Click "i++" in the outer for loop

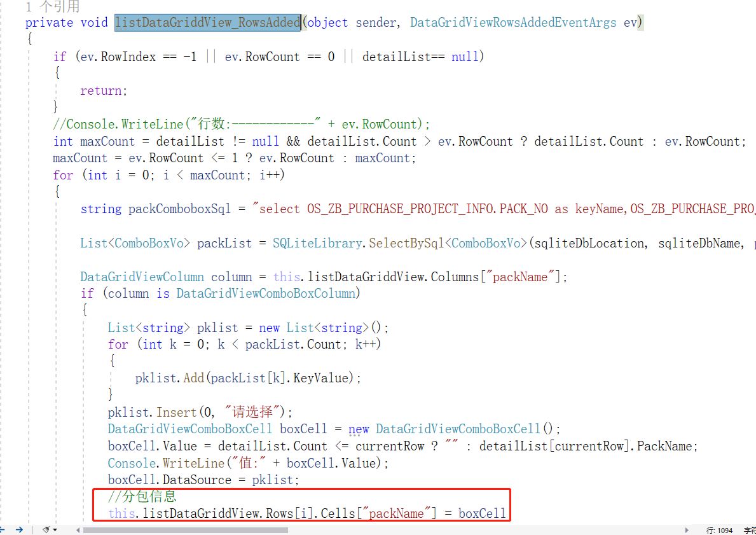[x=270, y=175]
